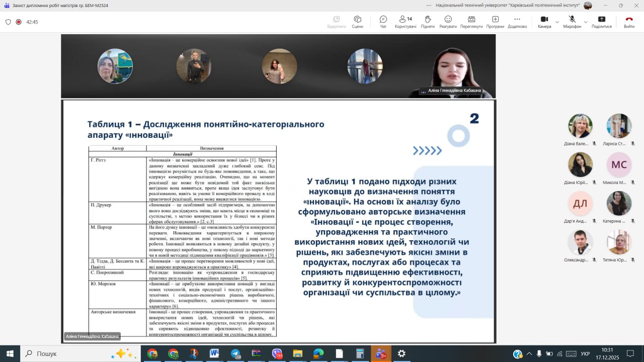Open the Програми apps panel
The image size is (644, 362).
point(495,22)
